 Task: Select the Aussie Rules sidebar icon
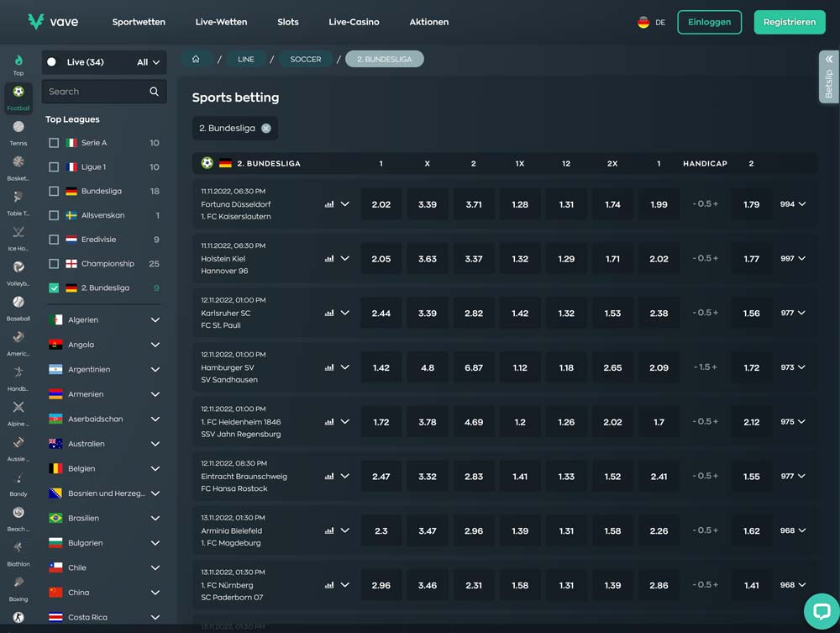(x=18, y=448)
